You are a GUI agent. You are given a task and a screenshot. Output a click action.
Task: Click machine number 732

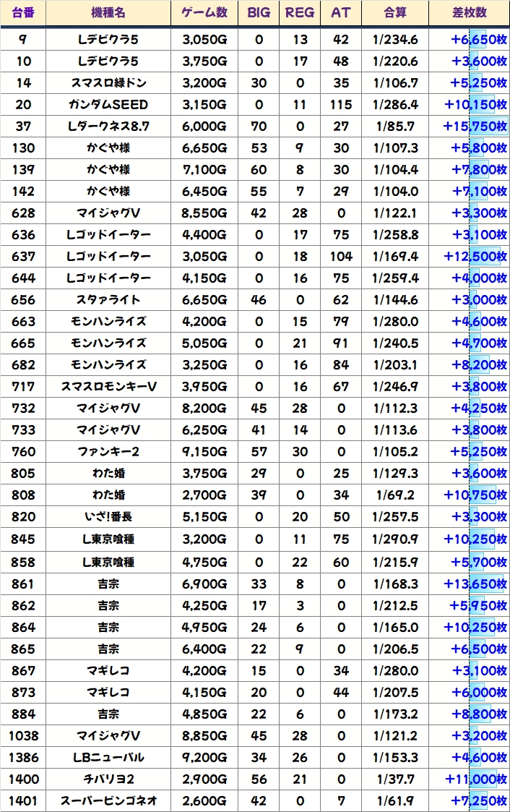coord(23,409)
